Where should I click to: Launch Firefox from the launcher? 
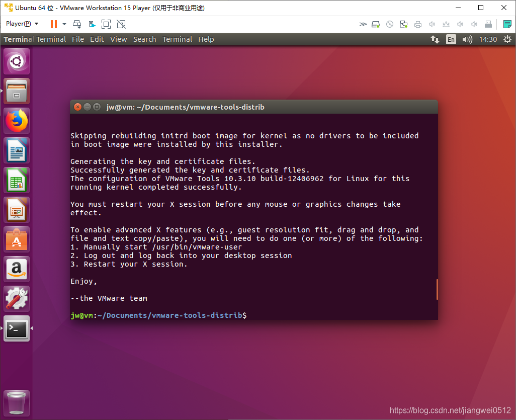[x=17, y=121]
